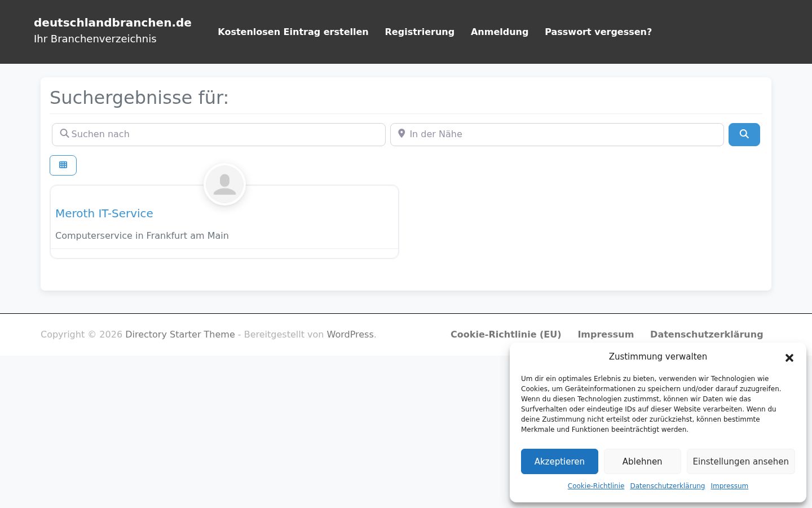Open the Registrierung menu item

420,32
